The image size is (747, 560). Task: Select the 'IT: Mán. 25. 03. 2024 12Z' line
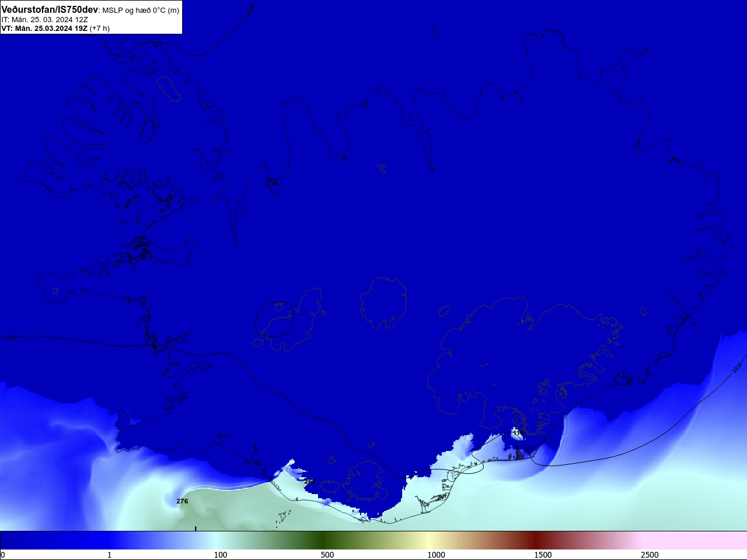click(x=44, y=19)
